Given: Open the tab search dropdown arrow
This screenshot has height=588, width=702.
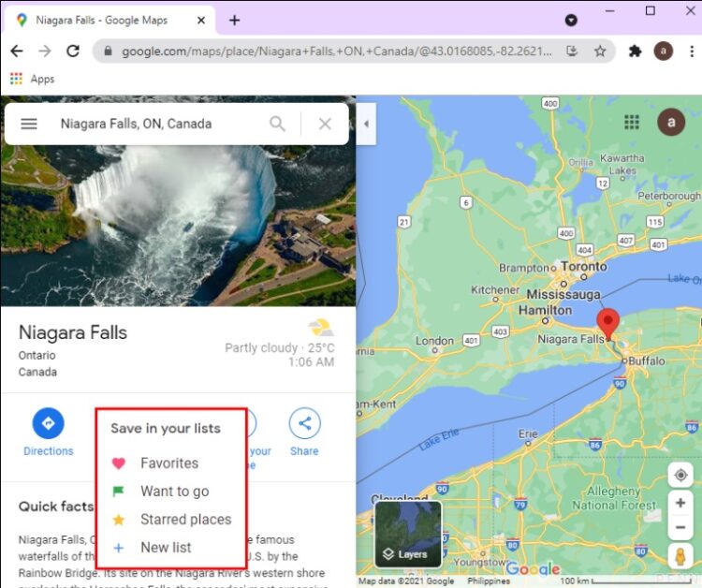Looking at the screenshot, I should [571, 21].
